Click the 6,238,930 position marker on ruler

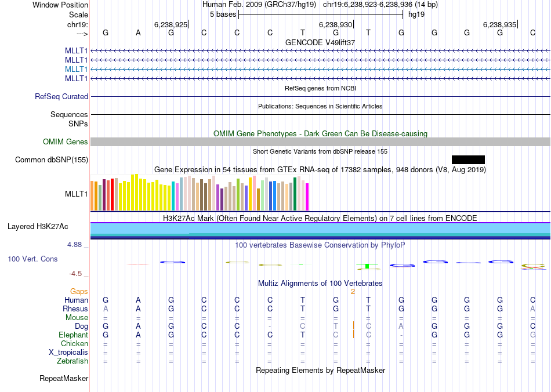tap(336, 25)
